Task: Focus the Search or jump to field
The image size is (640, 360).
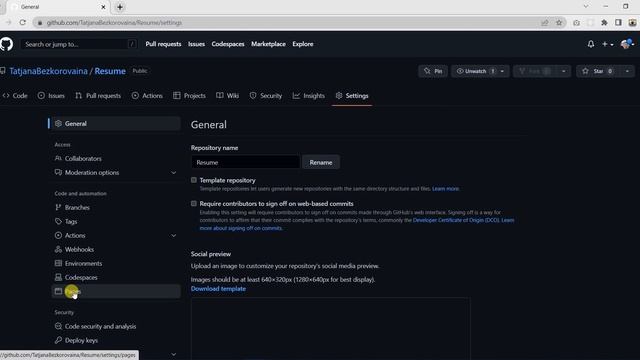Action: click(x=79, y=44)
